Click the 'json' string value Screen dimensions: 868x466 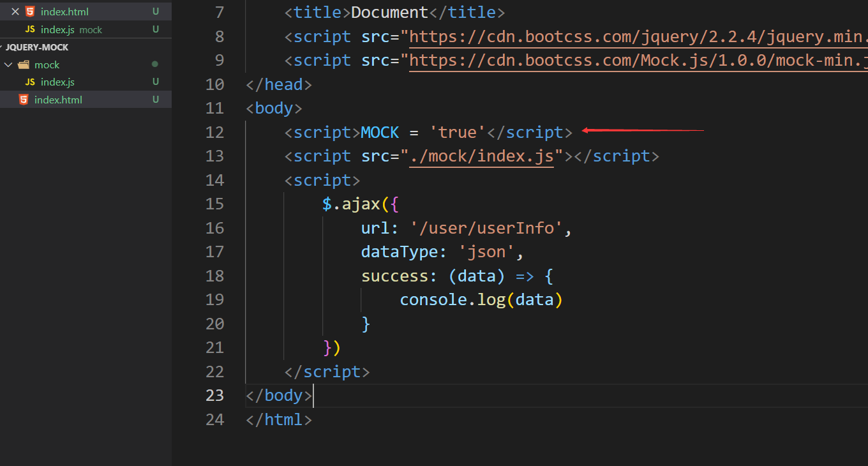[486, 252]
